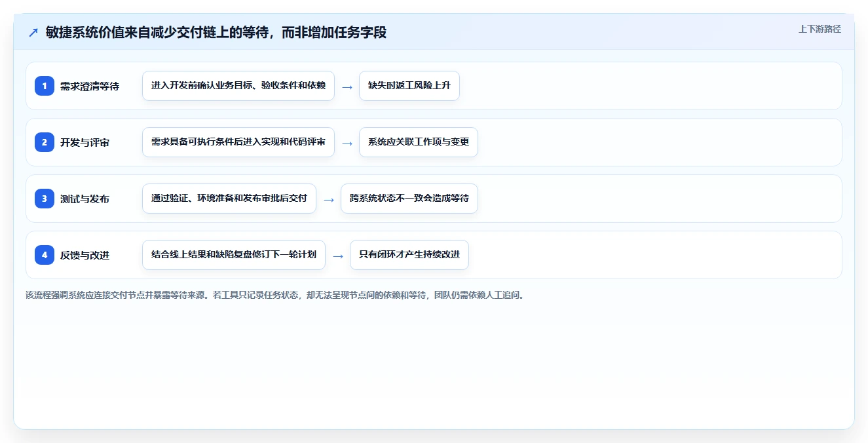This screenshot has width=868, height=443.
Task: Click the trend arrow icon beside the title
Action: click(33, 33)
